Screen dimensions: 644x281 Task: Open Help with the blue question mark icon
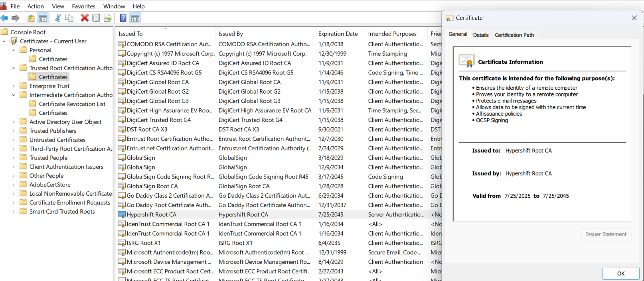[x=123, y=18]
